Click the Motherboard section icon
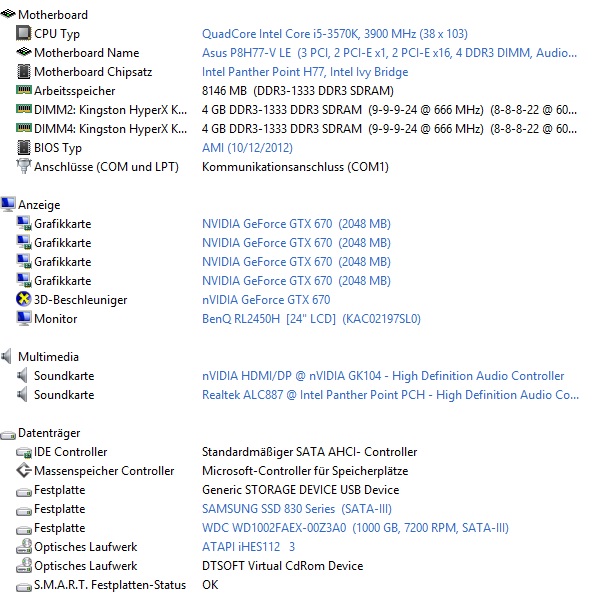The width and height of the screenshot is (608, 603). [x=8, y=14]
